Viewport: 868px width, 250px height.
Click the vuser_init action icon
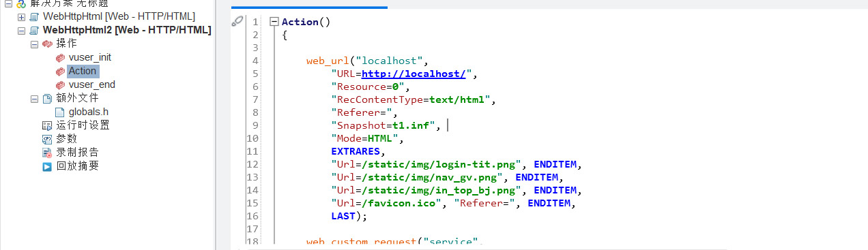pyautogui.click(x=60, y=57)
